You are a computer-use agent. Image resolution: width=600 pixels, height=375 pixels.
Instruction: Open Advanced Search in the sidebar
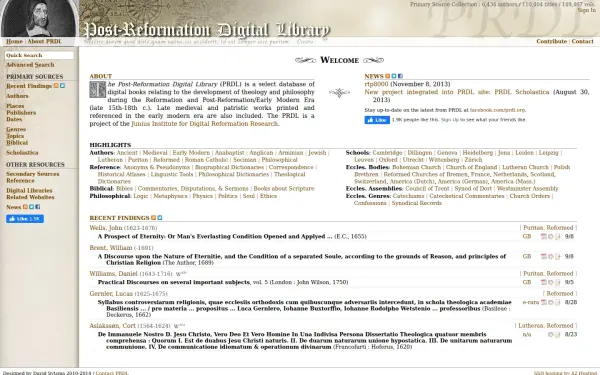coord(30,65)
